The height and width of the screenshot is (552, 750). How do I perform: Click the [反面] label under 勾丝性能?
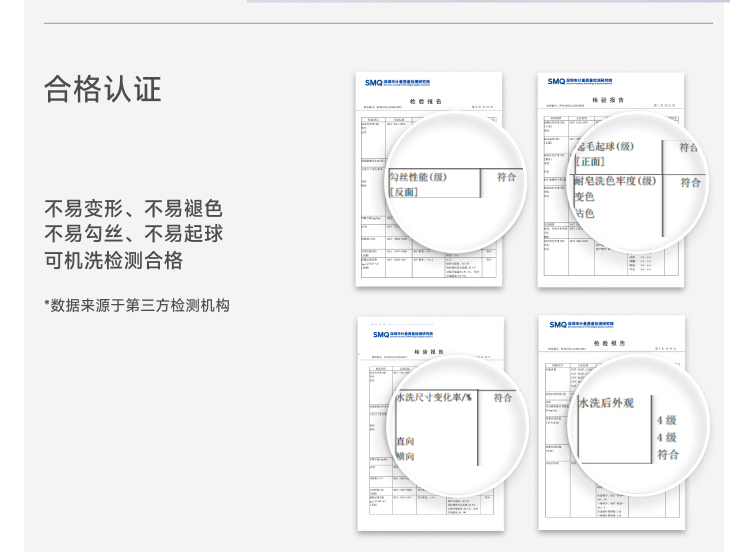coord(403,192)
